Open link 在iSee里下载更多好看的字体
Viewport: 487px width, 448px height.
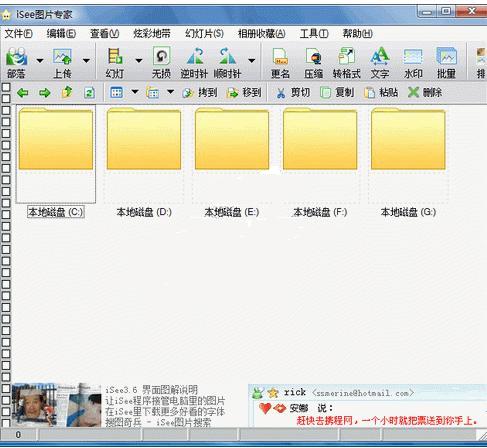click(x=165, y=412)
